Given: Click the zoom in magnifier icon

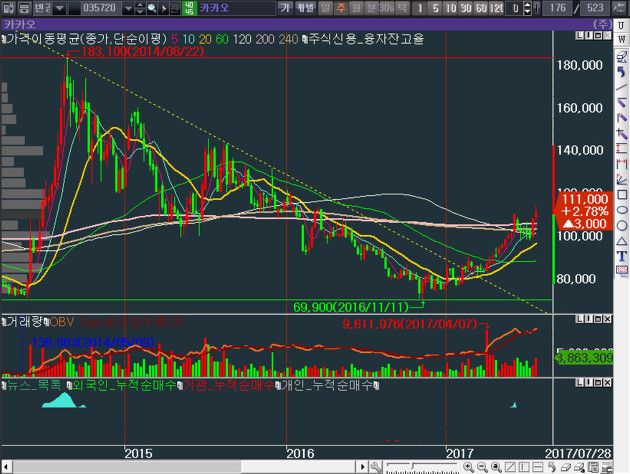Looking at the screenshot, I should pyautogui.click(x=468, y=467).
